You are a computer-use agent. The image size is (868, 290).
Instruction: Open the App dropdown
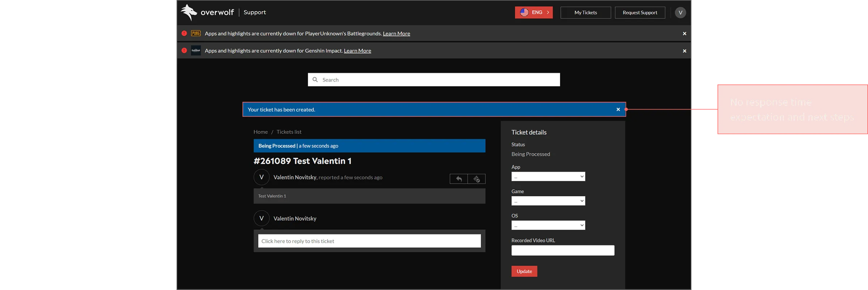pyautogui.click(x=548, y=176)
